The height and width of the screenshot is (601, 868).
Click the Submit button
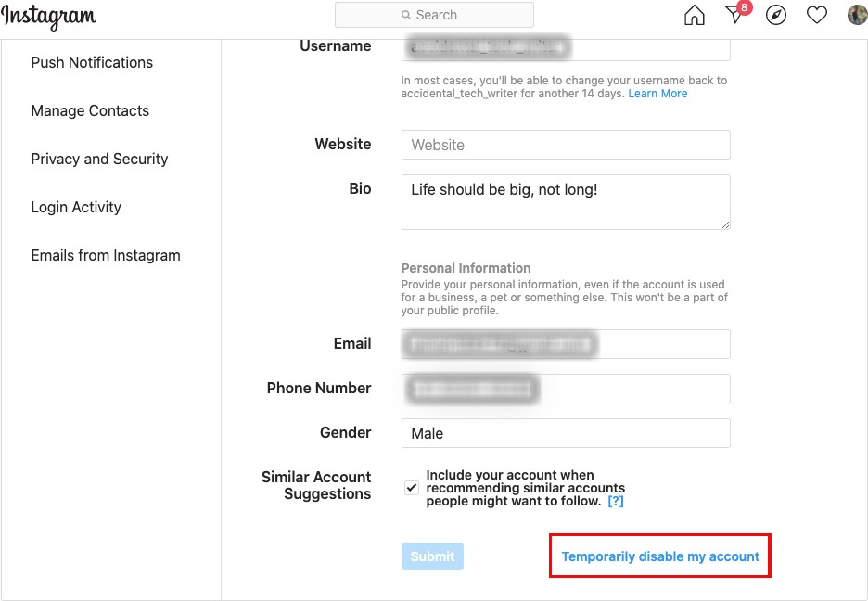click(432, 556)
